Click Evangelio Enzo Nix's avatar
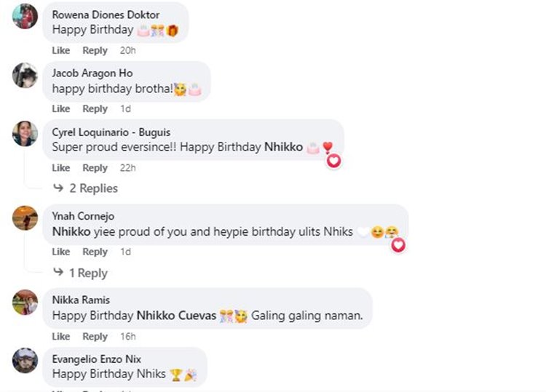Screen dimensions: 546x392 pyautogui.click(x=25, y=361)
